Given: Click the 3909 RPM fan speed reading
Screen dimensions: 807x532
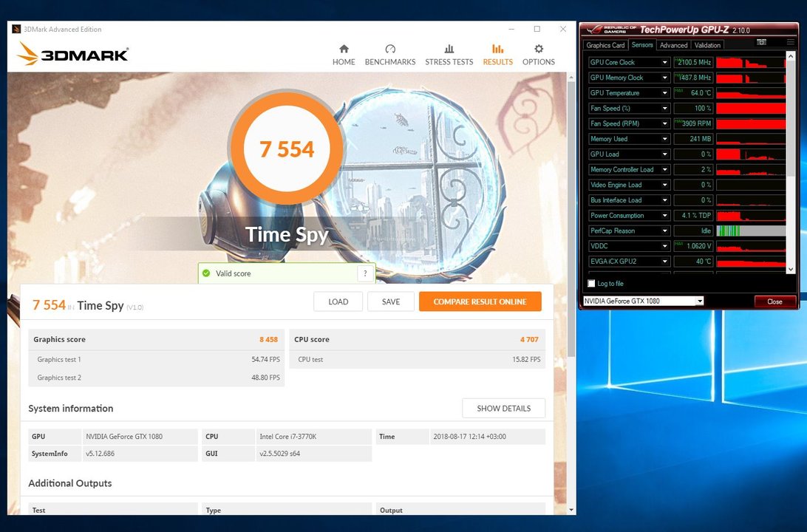Looking at the screenshot, I should (x=693, y=123).
